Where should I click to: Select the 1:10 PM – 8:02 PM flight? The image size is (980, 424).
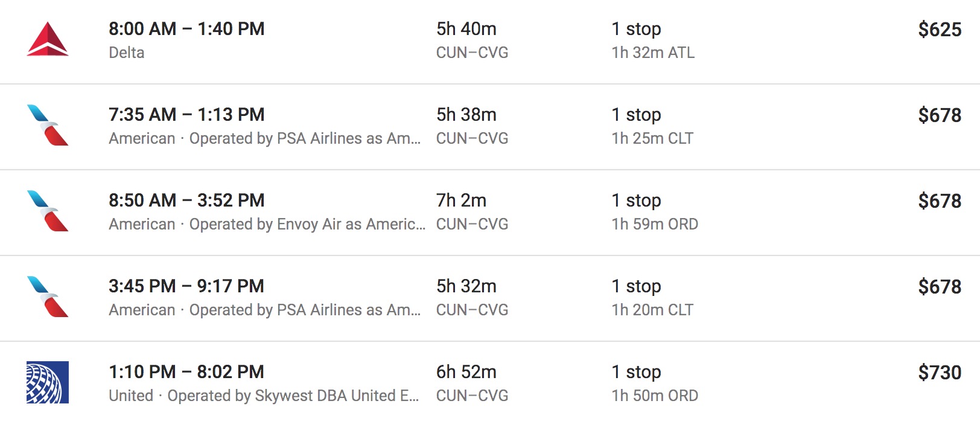tap(186, 372)
